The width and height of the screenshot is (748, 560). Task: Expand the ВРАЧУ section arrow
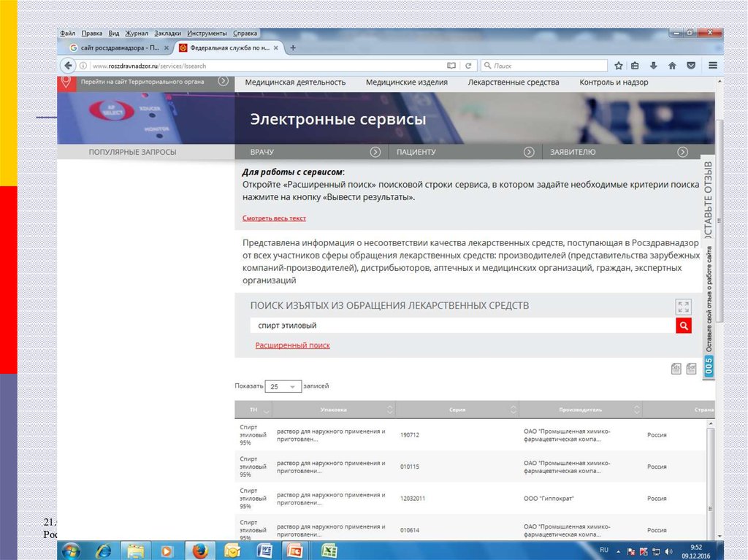[x=375, y=152]
